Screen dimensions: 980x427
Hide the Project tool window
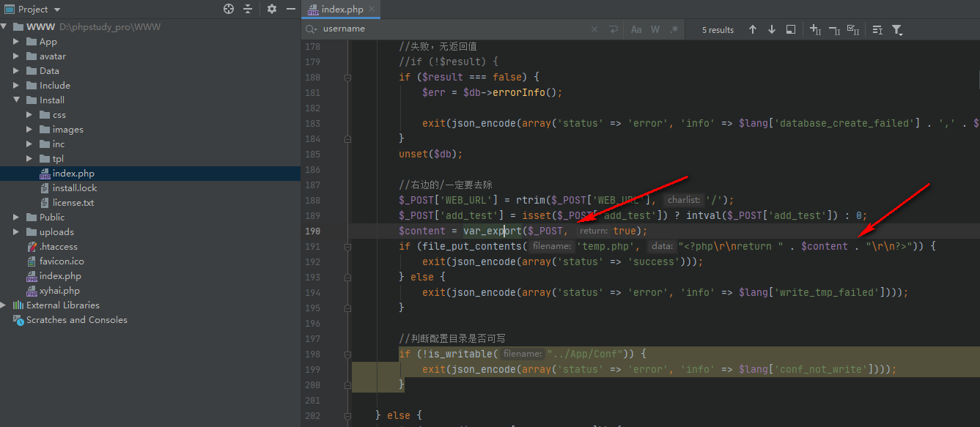(x=291, y=9)
